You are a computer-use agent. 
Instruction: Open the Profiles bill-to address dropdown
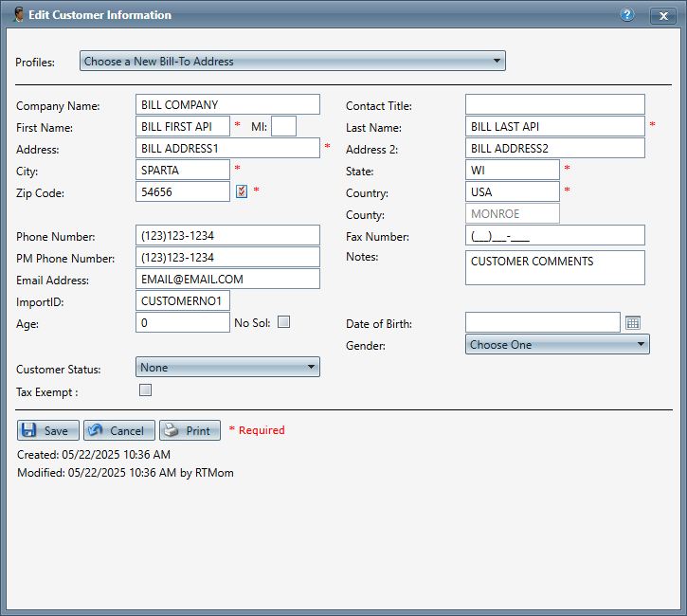click(x=292, y=62)
